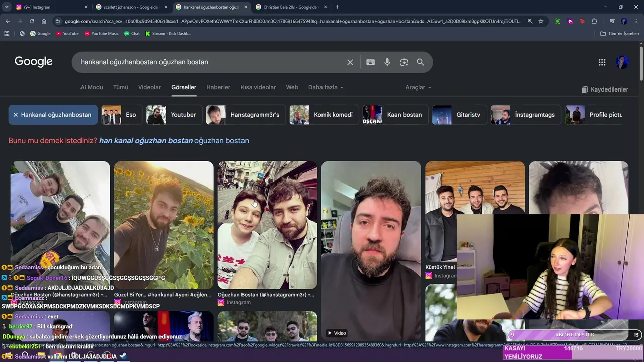
Task: Expand the Daha fazla dropdown
Action: click(326, 87)
